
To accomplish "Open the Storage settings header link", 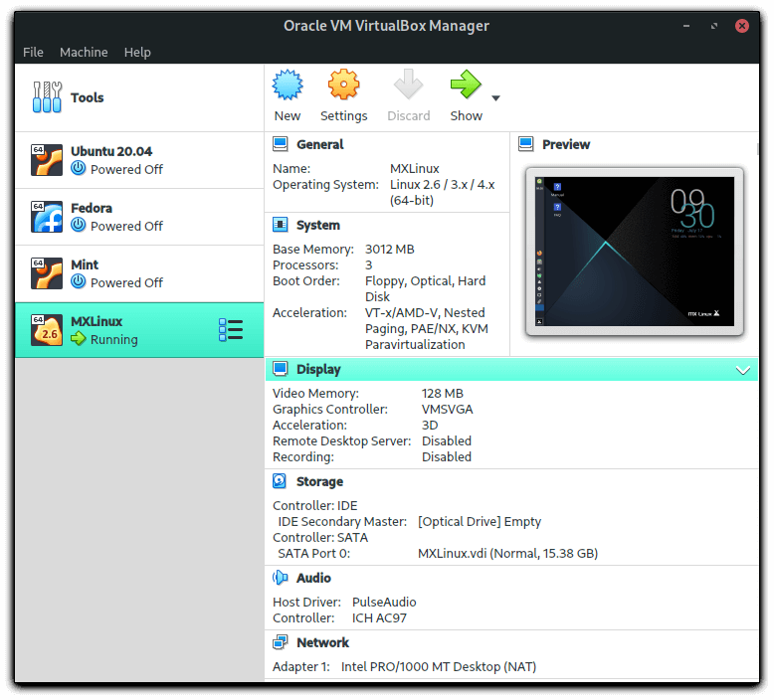I will 320,482.
